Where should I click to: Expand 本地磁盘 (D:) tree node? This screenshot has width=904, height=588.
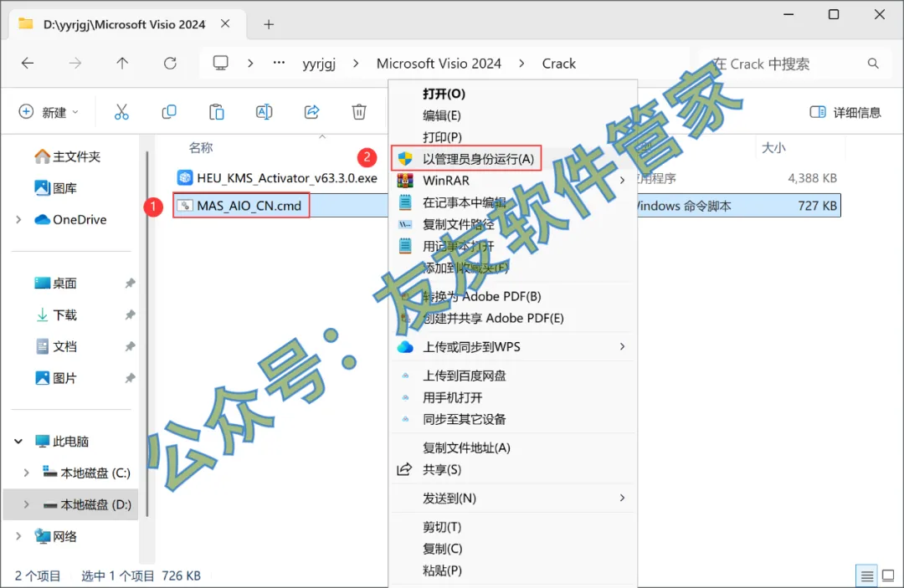click(26, 504)
